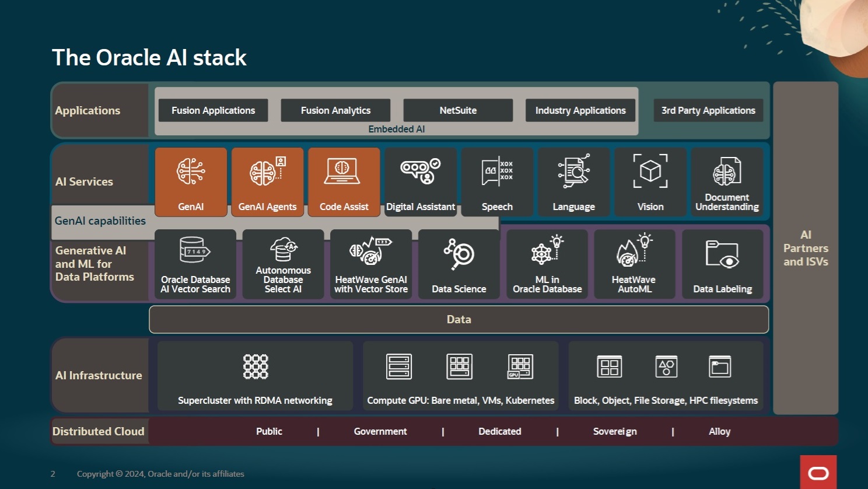Click the Sovereign cloud option
This screenshot has height=489, width=868.
click(615, 431)
